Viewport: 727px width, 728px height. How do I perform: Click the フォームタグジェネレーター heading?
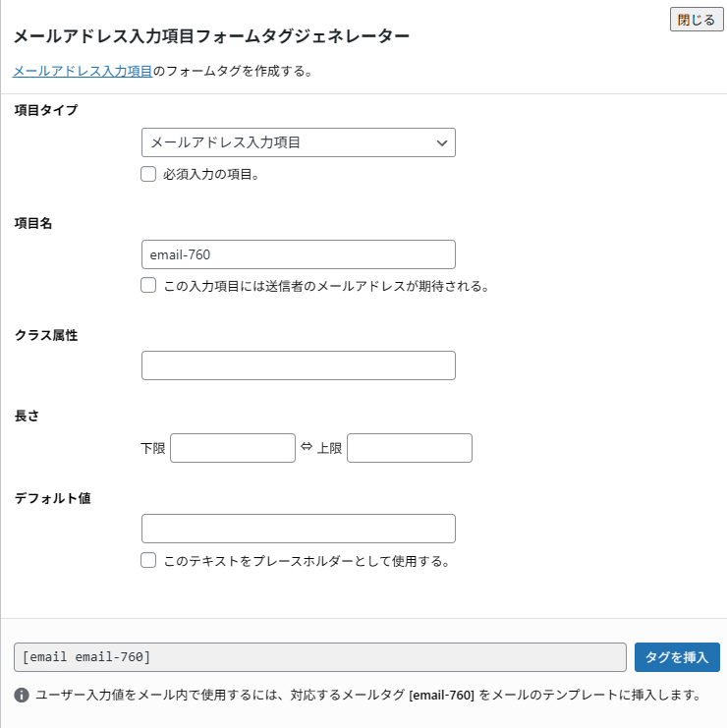pos(210,36)
